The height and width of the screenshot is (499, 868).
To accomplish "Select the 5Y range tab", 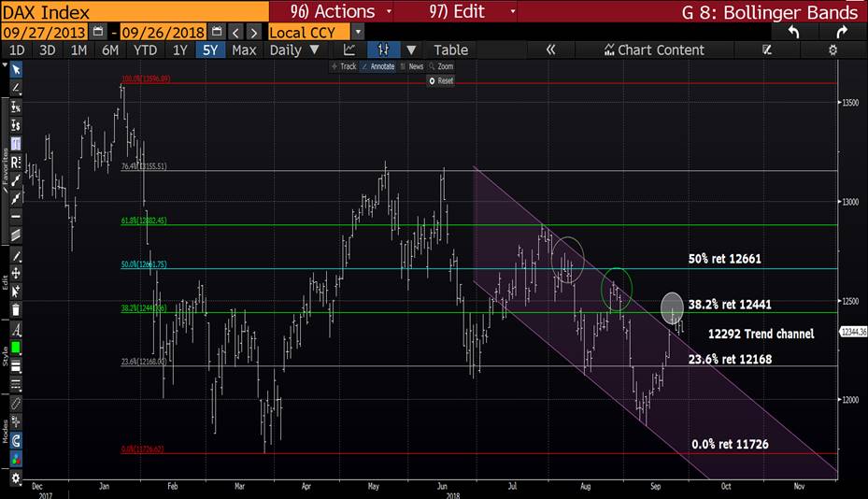I will point(210,50).
